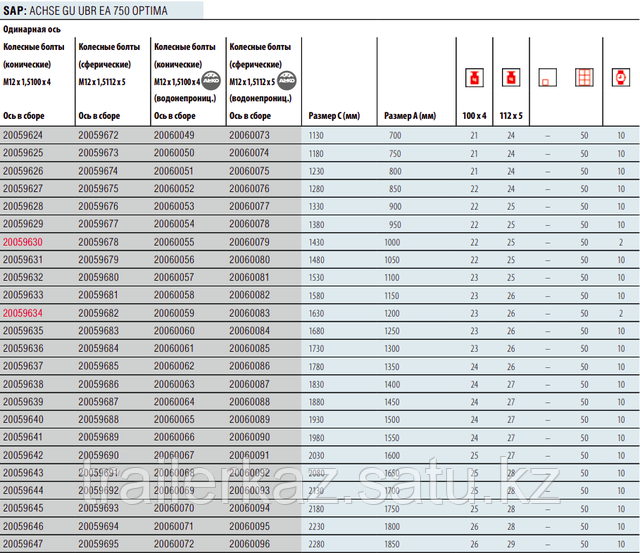Click size A value 1300
The width and height of the screenshot is (640, 553).
[392, 349]
